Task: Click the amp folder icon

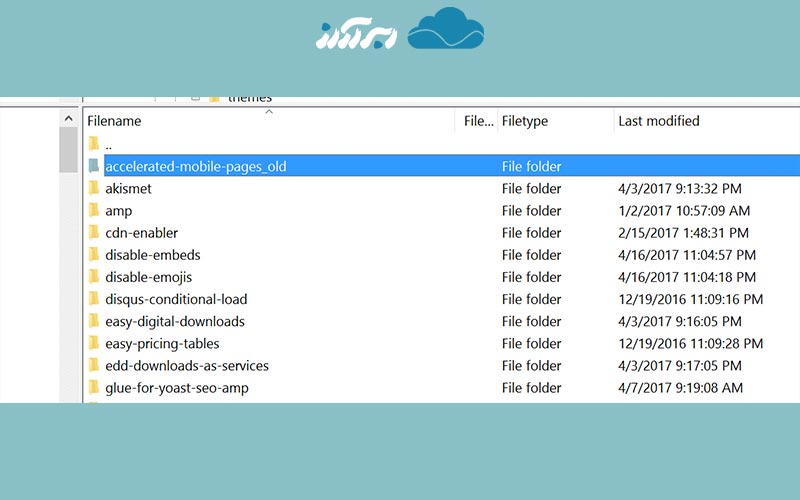Action: [94, 211]
